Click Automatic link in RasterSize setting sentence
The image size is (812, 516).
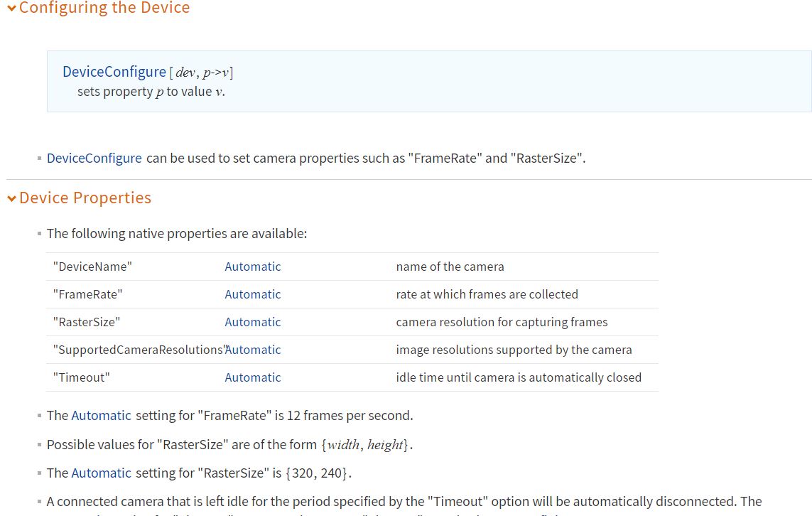101,473
